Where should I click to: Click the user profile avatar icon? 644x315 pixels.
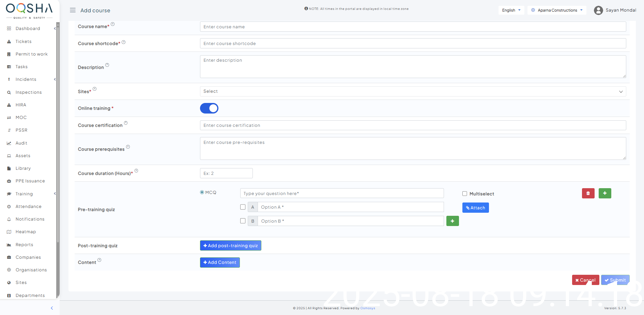pyautogui.click(x=598, y=10)
